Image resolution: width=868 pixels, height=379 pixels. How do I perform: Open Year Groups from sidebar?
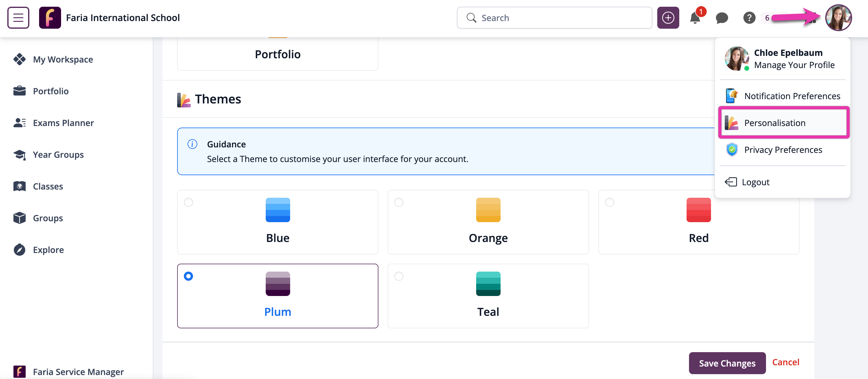[58, 154]
